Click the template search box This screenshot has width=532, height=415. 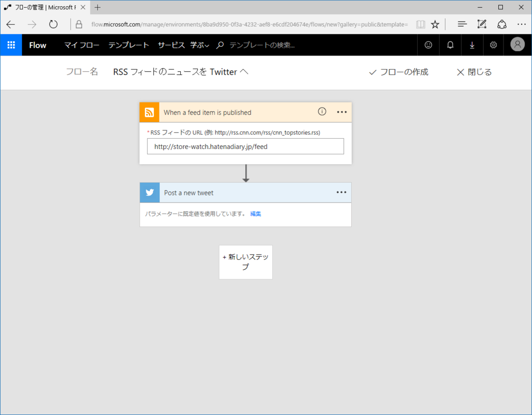(x=262, y=45)
